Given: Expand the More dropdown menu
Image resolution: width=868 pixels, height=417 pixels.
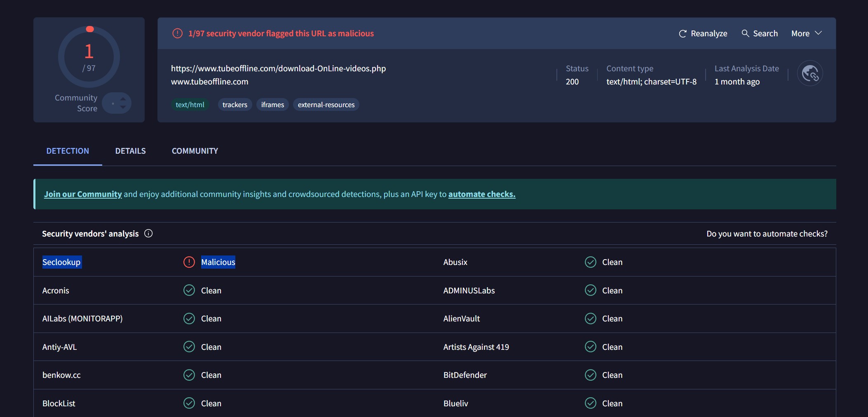Looking at the screenshot, I should point(807,33).
